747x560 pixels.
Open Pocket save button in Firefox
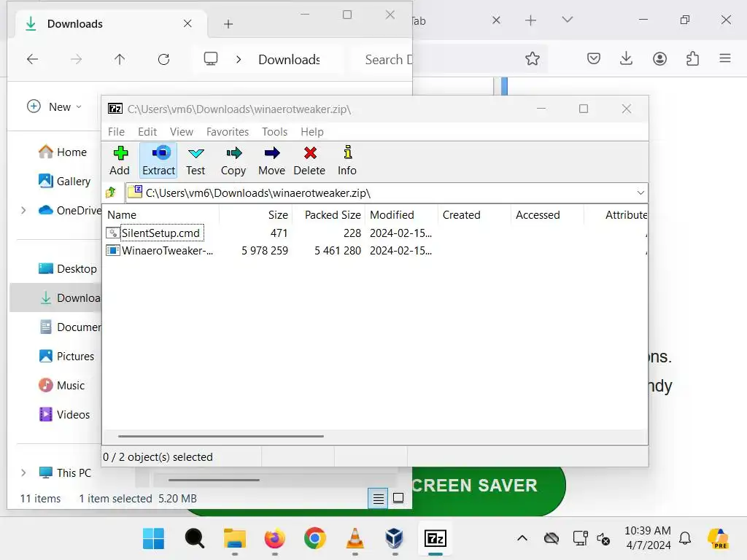point(594,58)
